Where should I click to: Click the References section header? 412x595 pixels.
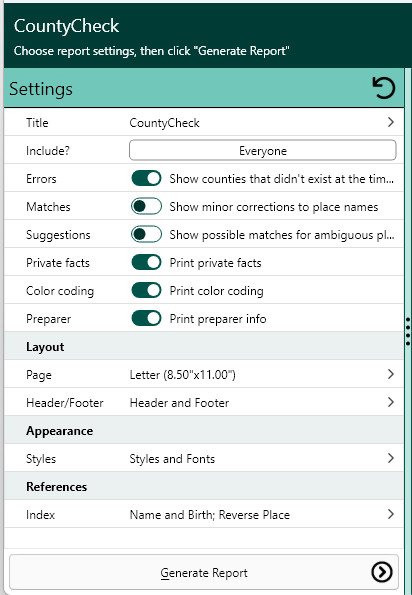coord(57,487)
